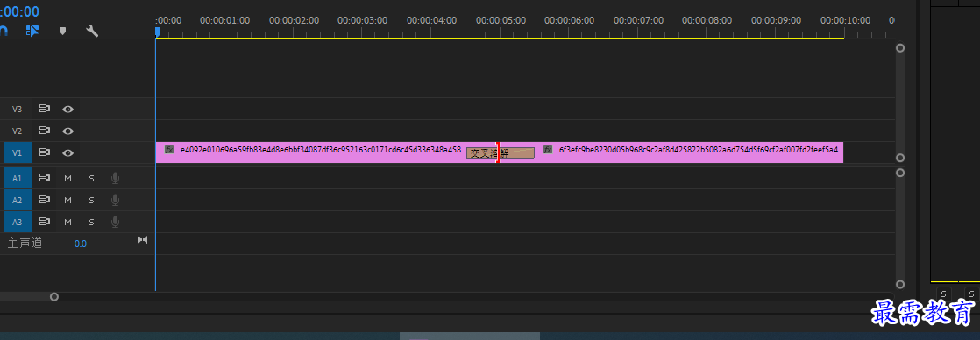Toggle sync lock for track V2
Screen dimensions: 980x340
click(x=45, y=131)
